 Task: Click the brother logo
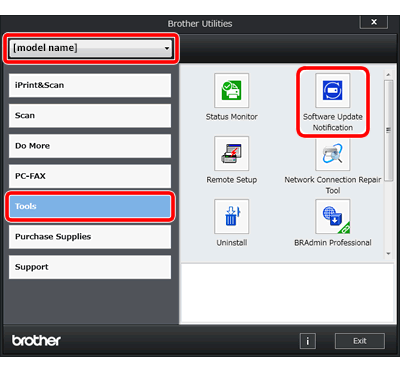tap(36, 340)
